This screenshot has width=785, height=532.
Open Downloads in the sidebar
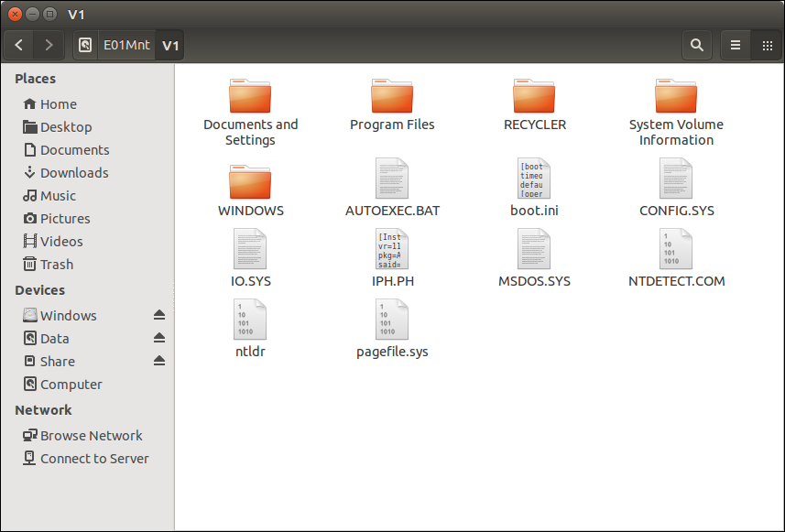[88, 173]
